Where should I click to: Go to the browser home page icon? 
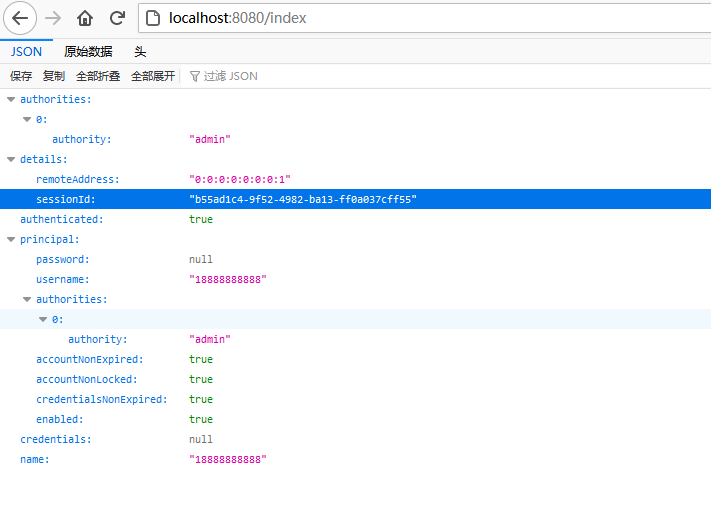pos(85,18)
